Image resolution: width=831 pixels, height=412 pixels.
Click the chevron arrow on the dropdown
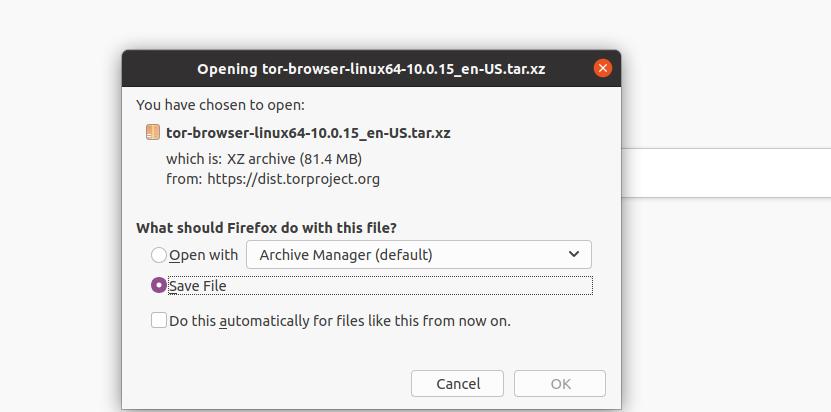[x=574, y=255]
